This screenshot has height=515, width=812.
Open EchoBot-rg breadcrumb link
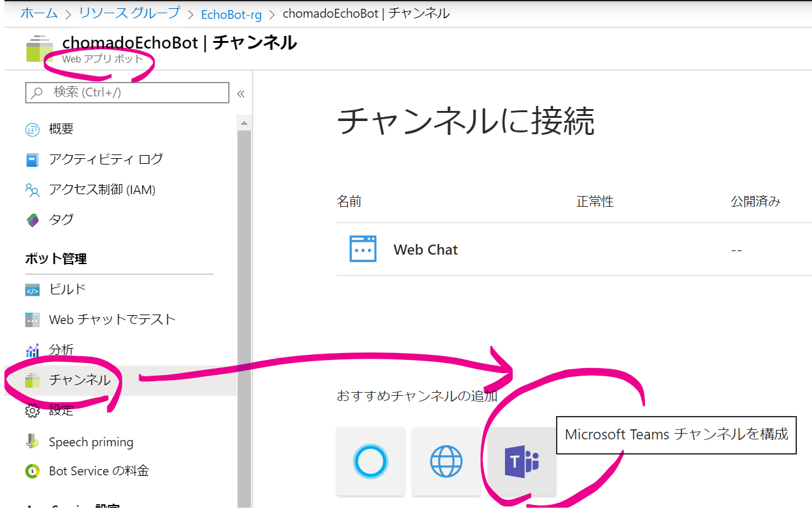click(x=231, y=14)
